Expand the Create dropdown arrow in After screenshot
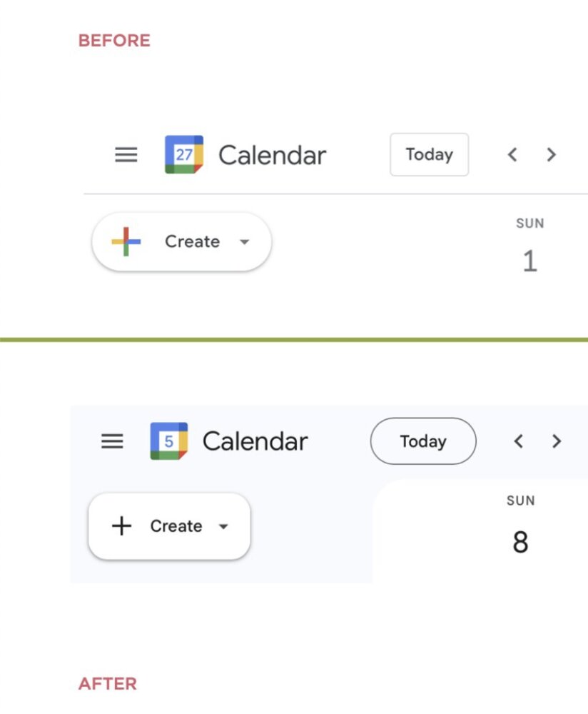588x714 pixels. [x=223, y=527]
